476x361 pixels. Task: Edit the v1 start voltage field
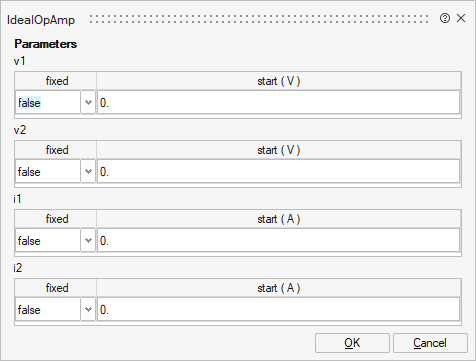coord(278,103)
